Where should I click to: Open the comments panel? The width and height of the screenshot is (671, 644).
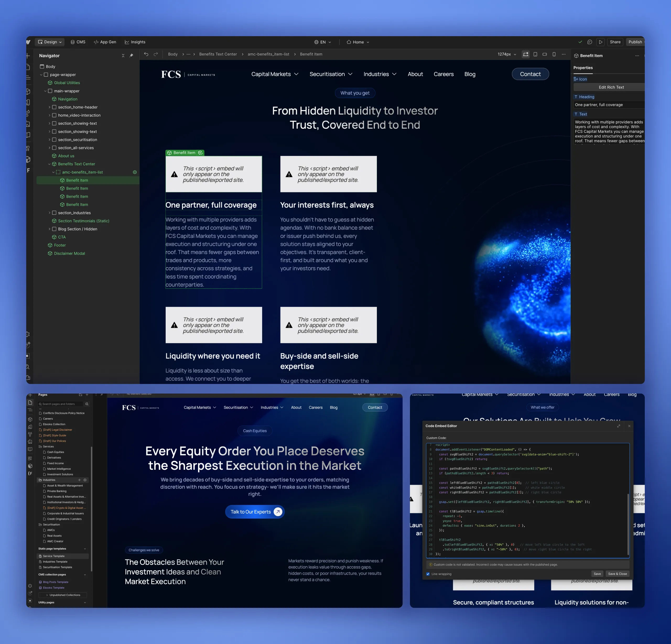589,42
